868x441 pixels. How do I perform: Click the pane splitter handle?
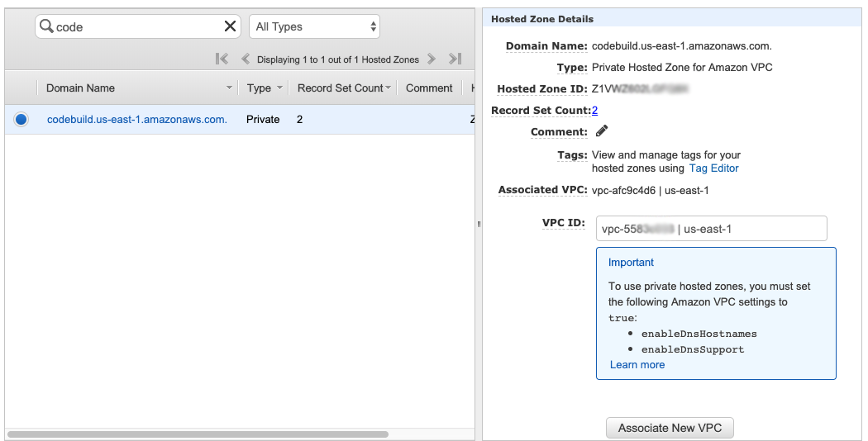479,224
